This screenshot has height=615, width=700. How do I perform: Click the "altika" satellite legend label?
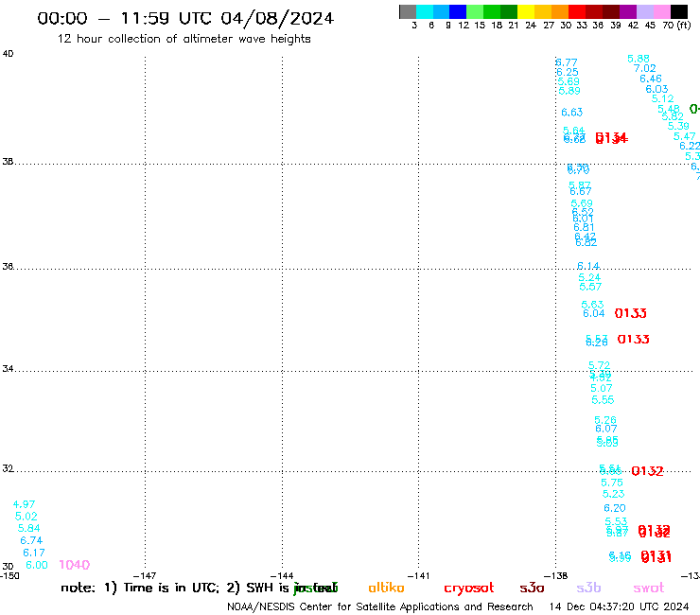[386, 588]
